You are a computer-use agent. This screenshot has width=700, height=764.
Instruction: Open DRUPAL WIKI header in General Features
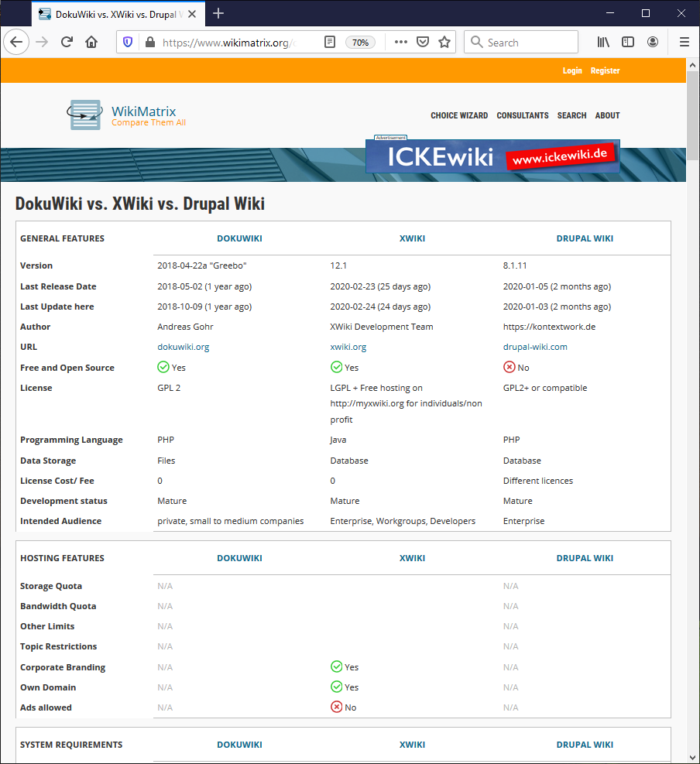point(585,238)
